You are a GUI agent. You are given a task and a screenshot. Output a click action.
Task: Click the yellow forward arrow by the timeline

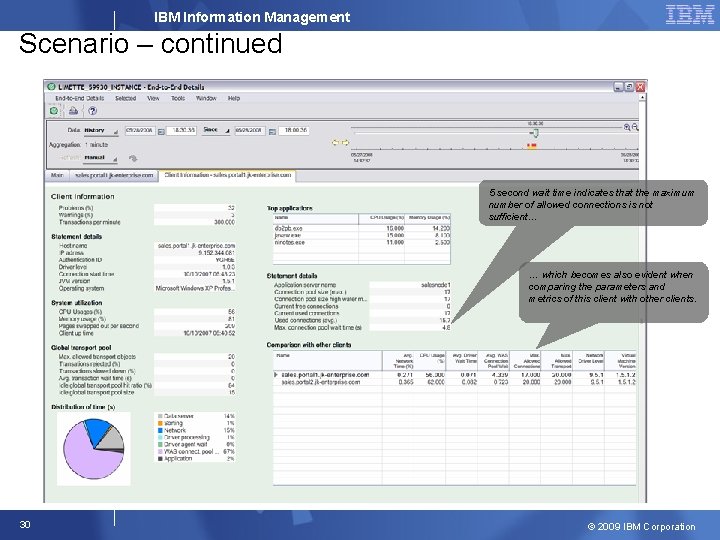point(345,143)
